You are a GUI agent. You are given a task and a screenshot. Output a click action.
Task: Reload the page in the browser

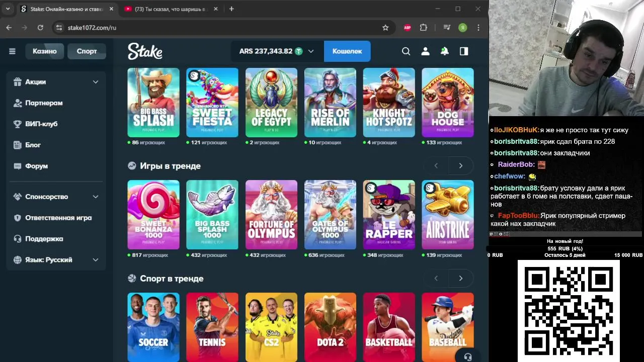(40, 28)
